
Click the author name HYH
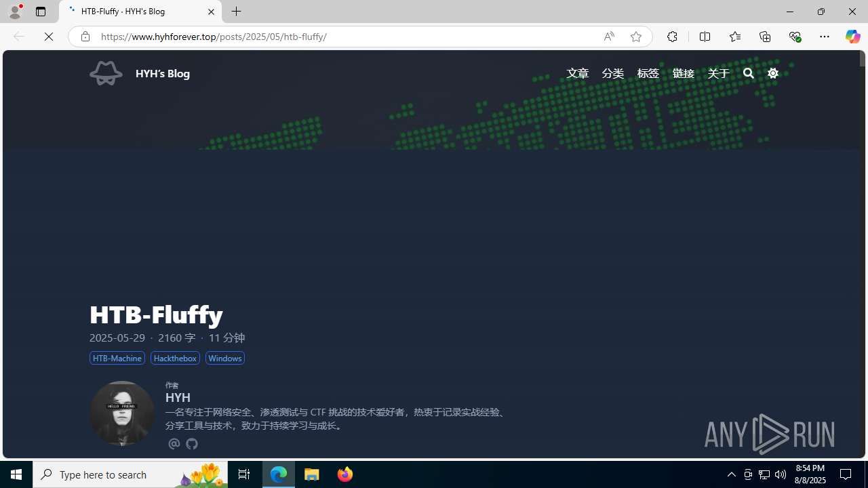pyautogui.click(x=178, y=398)
